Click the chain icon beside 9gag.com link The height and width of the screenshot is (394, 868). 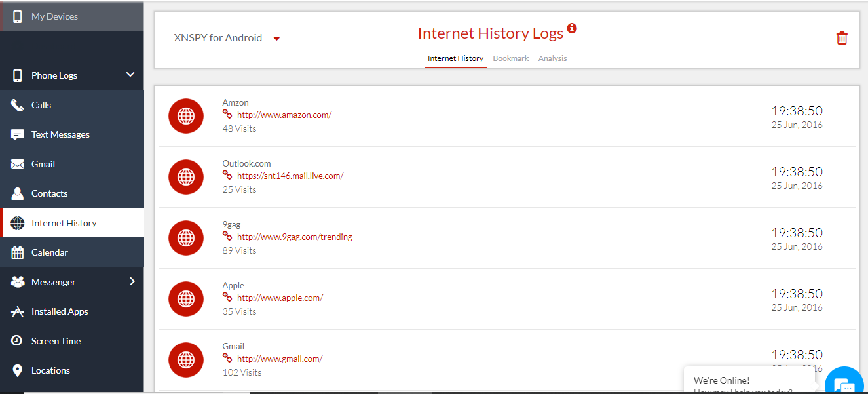pos(227,236)
